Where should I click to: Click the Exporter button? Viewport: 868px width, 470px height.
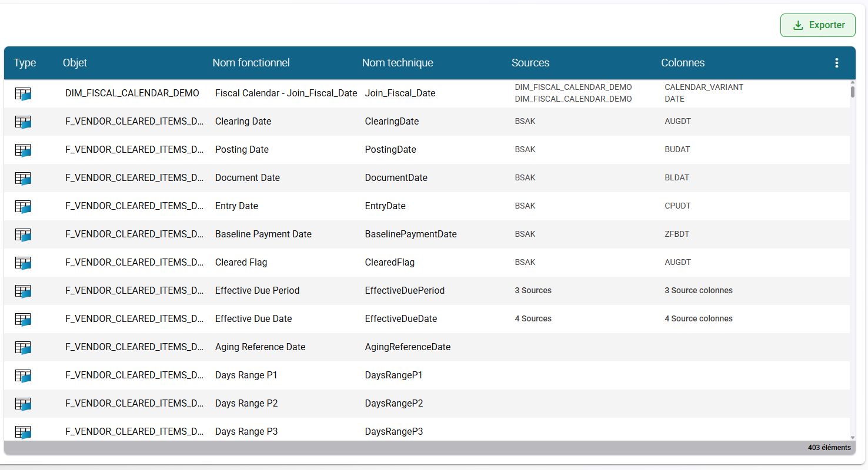pos(817,25)
